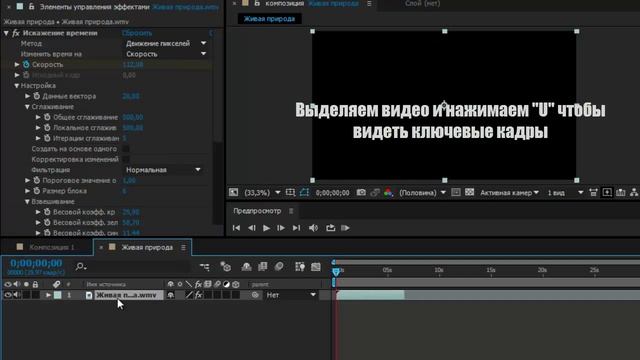Toggle the solo switch for layer 1
640x360 pixels.
26,295
